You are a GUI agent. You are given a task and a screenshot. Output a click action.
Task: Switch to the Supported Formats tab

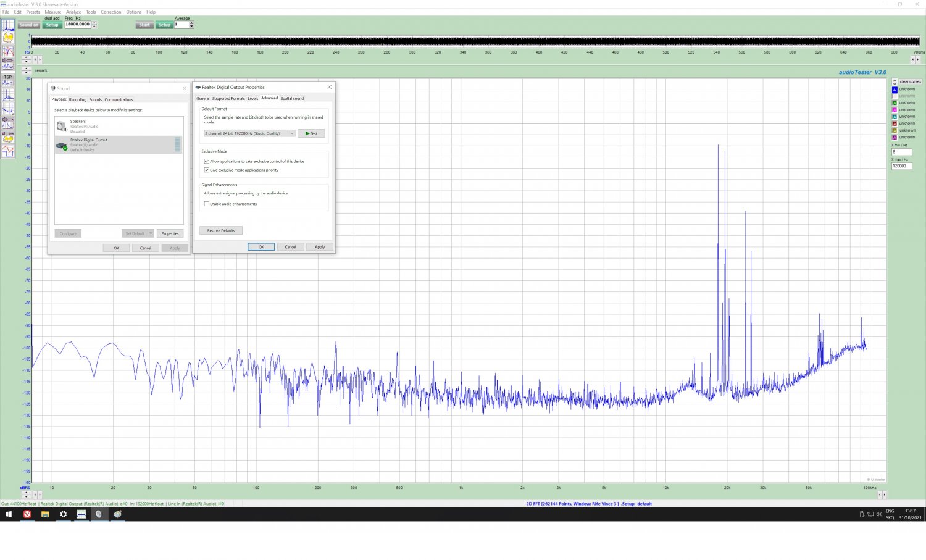pos(228,98)
